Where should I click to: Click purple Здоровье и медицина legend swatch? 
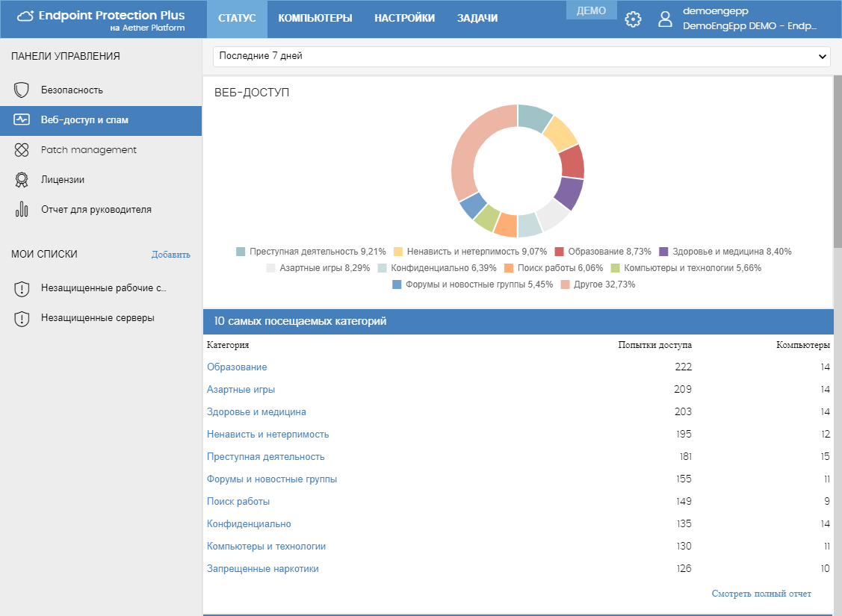point(663,252)
